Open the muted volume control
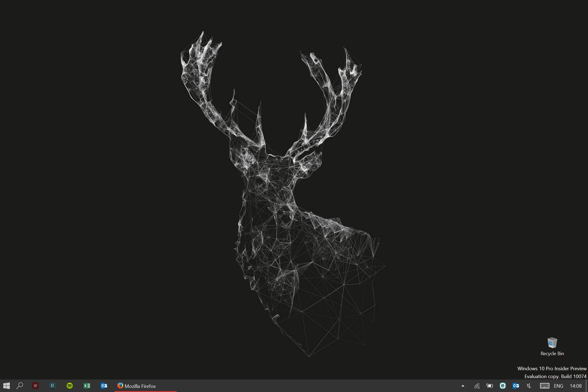Viewport: 588px width, 392px height. coord(529,386)
